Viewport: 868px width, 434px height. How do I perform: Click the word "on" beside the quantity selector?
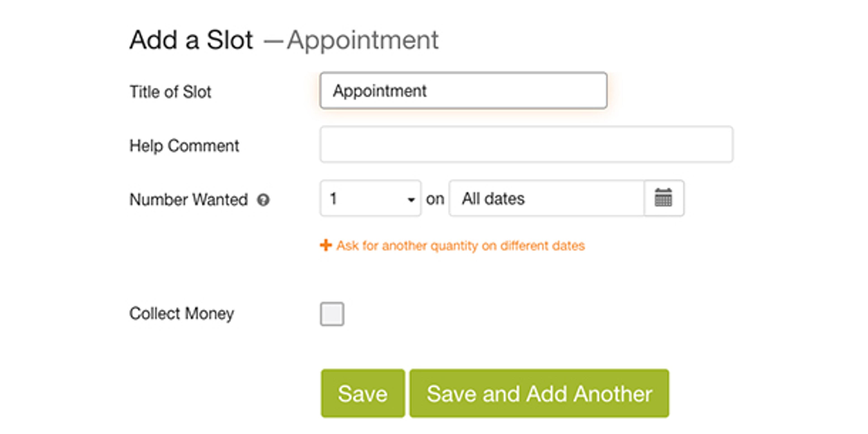[x=435, y=199]
